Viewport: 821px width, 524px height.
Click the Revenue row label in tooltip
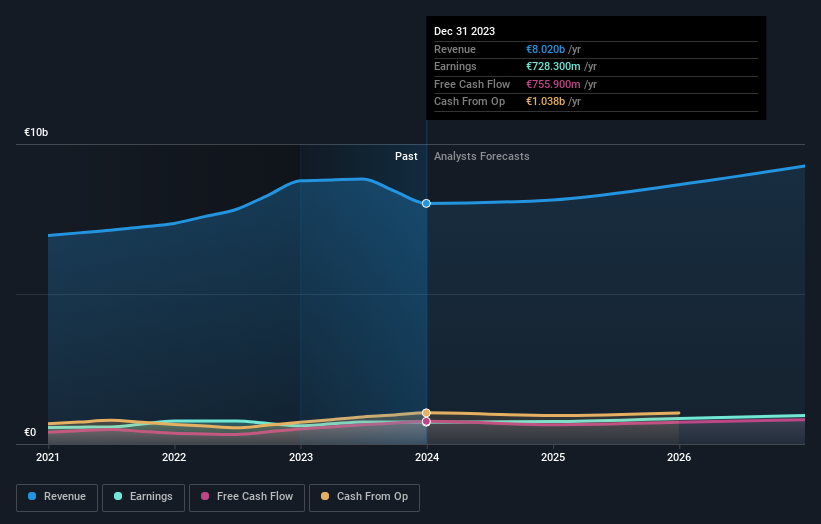(x=455, y=49)
